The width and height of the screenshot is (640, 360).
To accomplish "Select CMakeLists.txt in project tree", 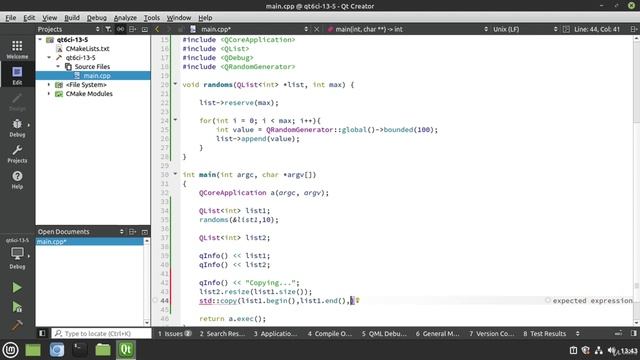I will 87,49.
